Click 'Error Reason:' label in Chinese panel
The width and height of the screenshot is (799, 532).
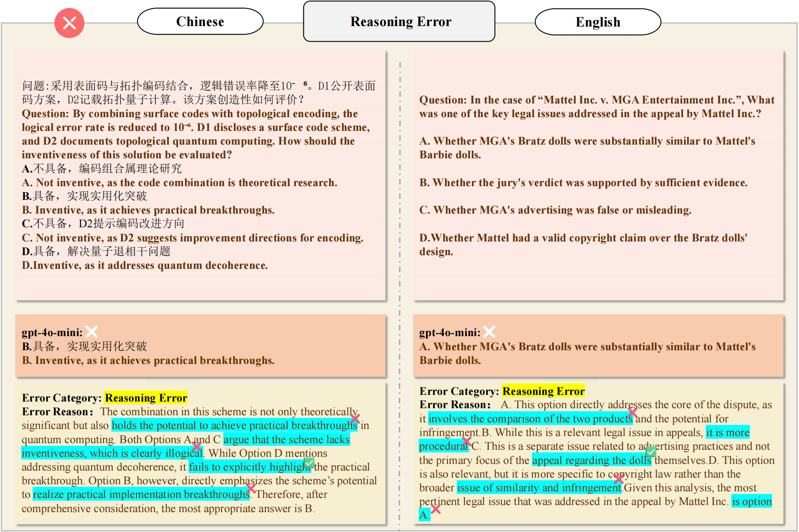57,412
